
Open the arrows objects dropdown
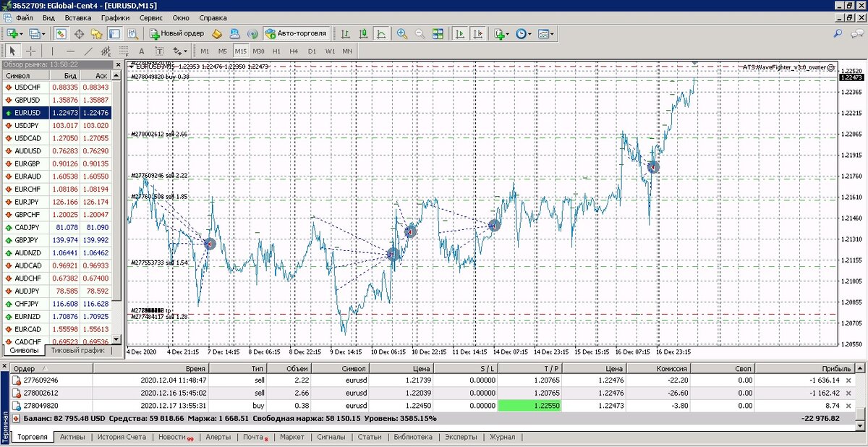coord(179,51)
